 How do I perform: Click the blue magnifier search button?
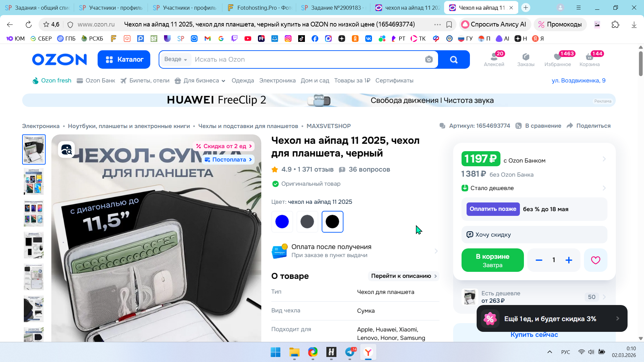pos(453,60)
